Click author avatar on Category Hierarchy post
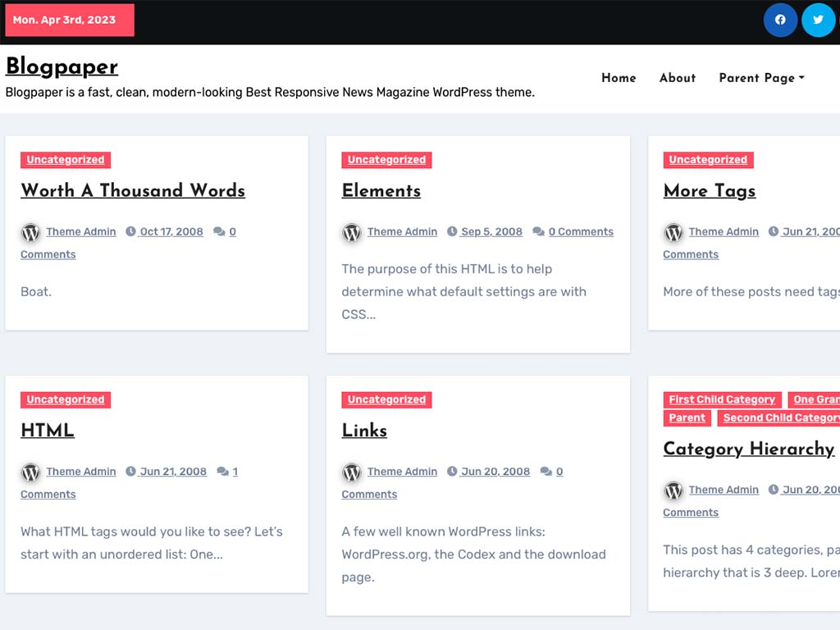Image resolution: width=840 pixels, height=630 pixels. pyautogui.click(x=673, y=490)
